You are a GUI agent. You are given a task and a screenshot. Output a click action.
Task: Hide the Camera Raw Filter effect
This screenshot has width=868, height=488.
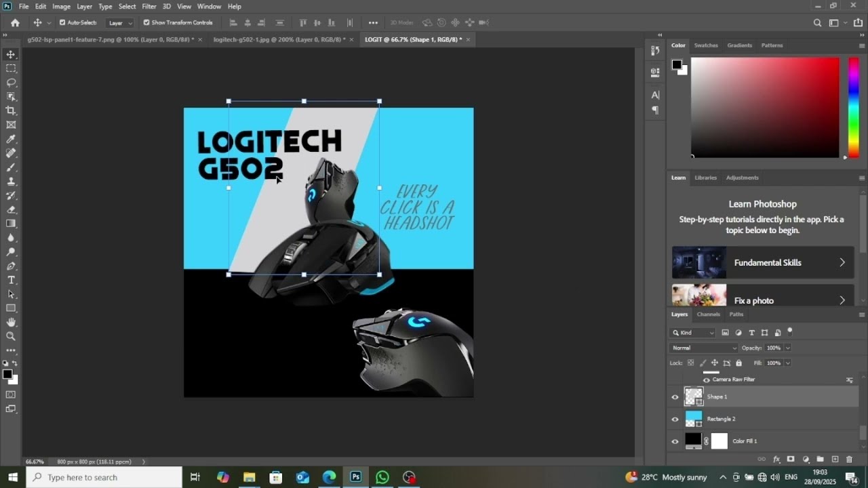coord(706,380)
